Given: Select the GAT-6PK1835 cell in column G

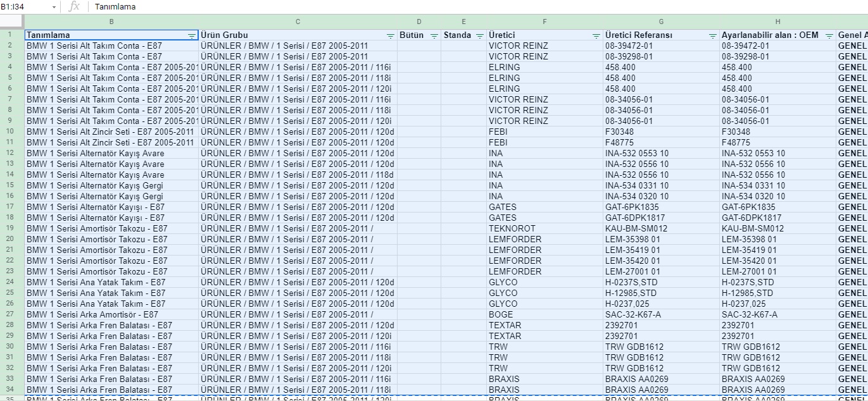Looking at the screenshot, I should 662,207.
